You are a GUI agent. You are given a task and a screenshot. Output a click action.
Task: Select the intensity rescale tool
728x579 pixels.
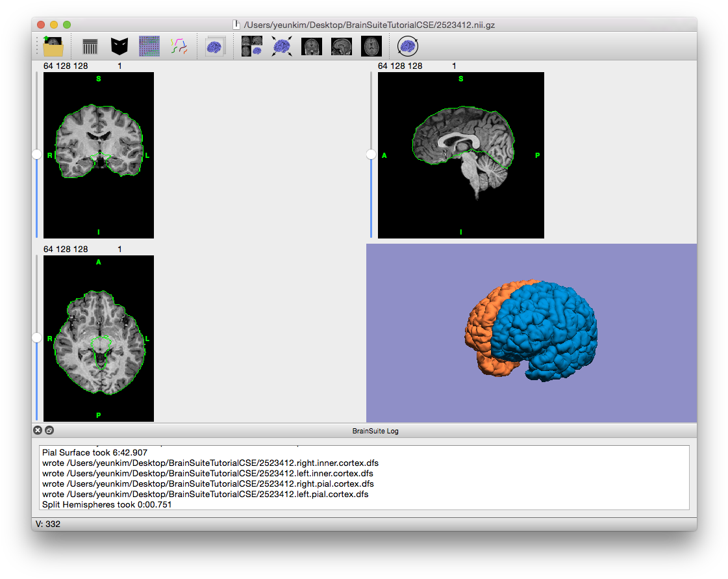[89, 45]
